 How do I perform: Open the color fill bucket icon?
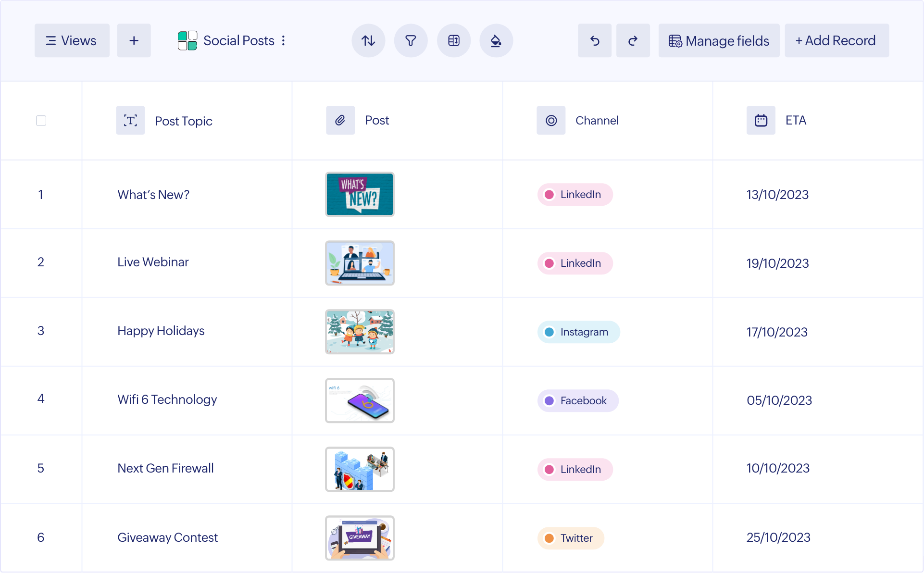tap(496, 41)
